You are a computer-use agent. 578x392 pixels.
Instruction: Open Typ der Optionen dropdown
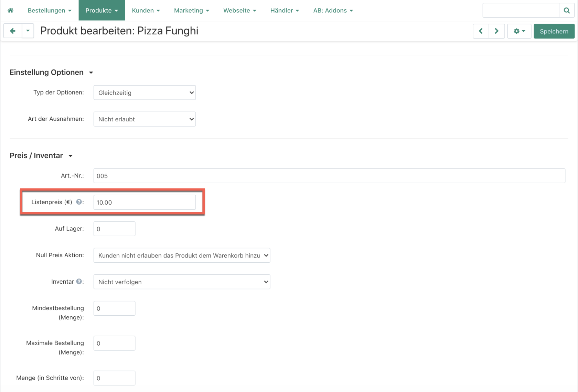144,92
